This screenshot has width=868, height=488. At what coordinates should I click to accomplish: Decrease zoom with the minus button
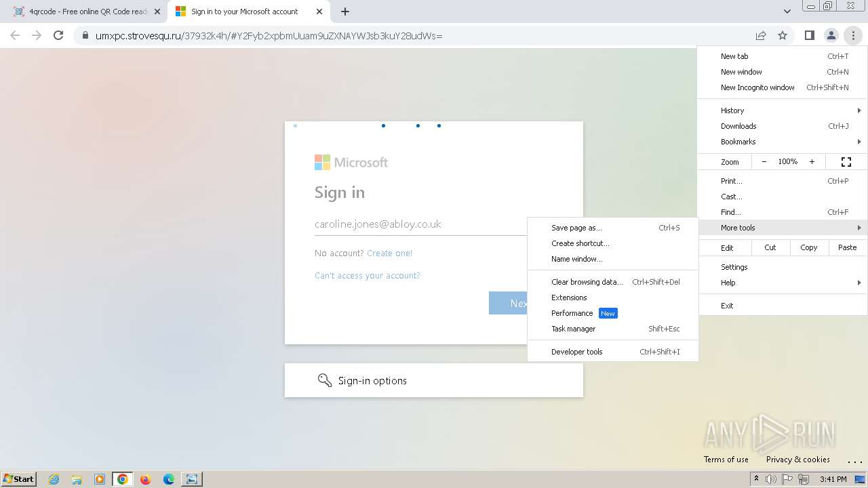(764, 162)
